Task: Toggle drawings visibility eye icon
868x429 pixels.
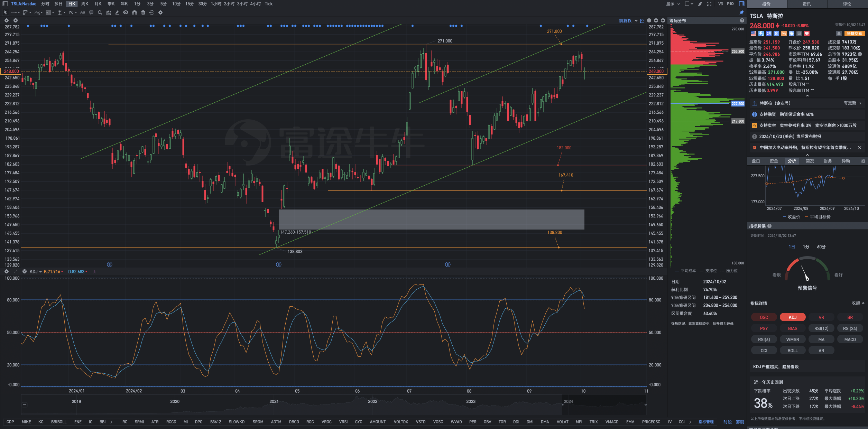Action: click(x=126, y=12)
